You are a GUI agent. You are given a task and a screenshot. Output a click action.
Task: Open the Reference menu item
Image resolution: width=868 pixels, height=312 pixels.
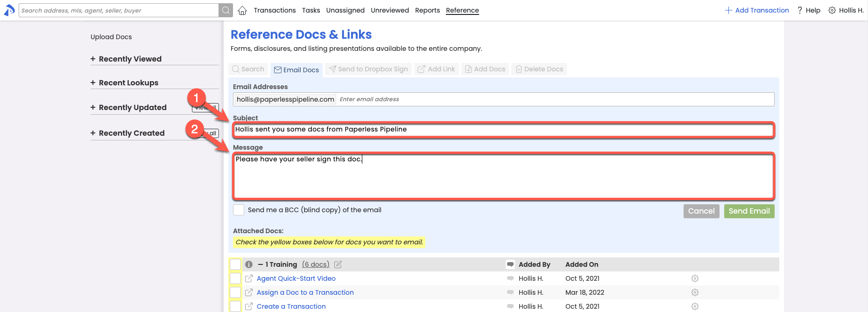click(x=462, y=10)
